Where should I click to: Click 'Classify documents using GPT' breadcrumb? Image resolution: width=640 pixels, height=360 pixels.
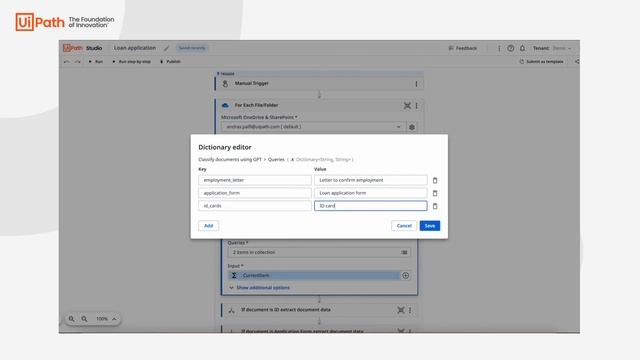(x=230, y=160)
